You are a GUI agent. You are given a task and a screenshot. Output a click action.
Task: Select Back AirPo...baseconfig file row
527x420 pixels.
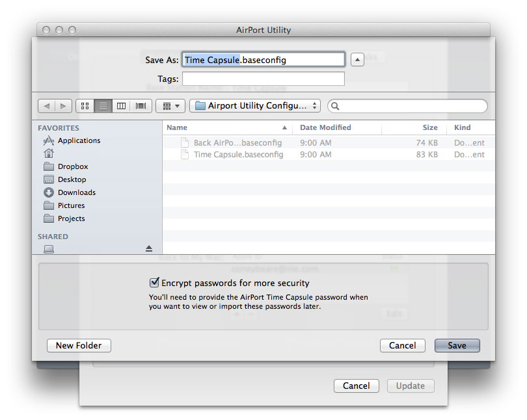(329, 142)
